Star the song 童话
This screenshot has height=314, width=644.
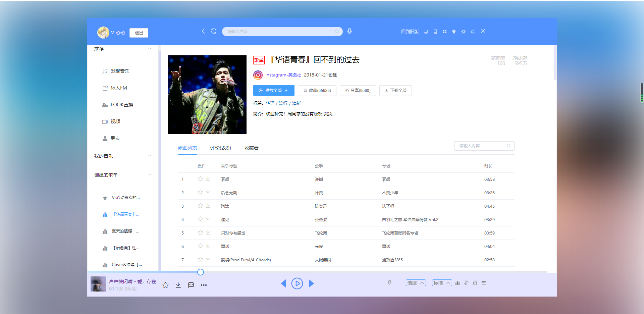[x=200, y=246]
